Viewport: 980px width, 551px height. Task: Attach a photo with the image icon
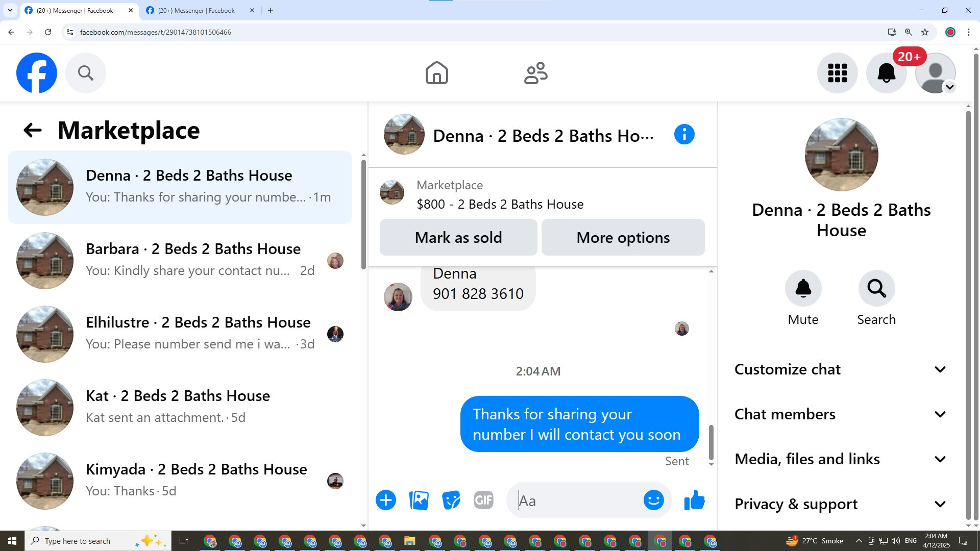coord(419,500)
